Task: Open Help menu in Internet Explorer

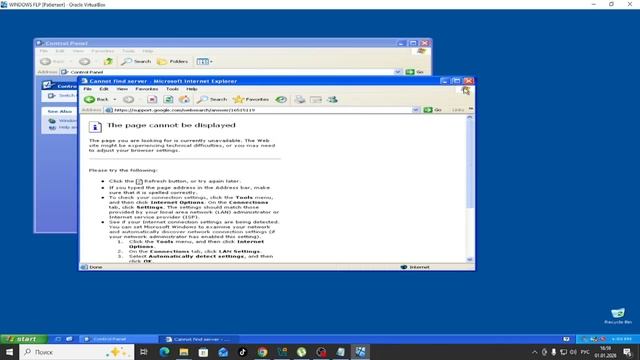Action: click(192, 89)
